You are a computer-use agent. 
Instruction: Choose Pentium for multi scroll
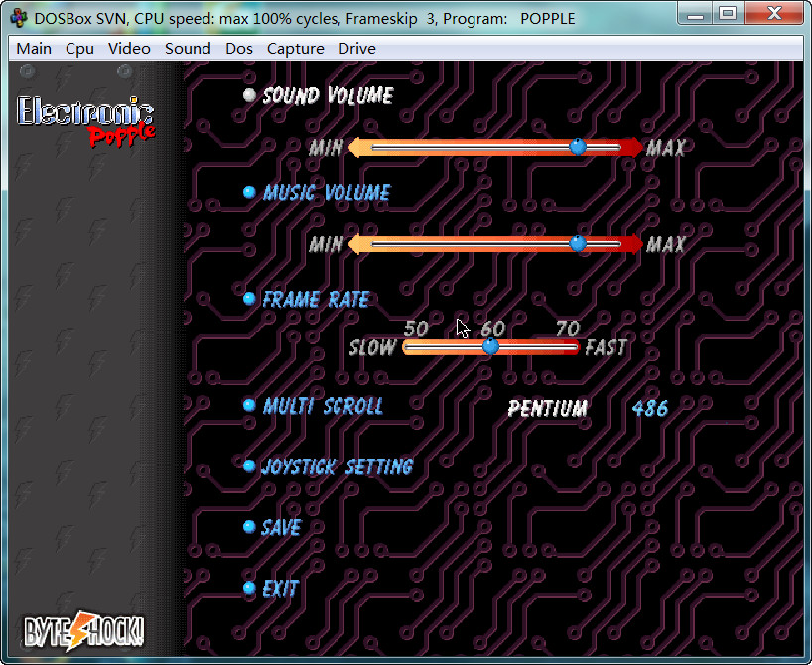(548, 409)
